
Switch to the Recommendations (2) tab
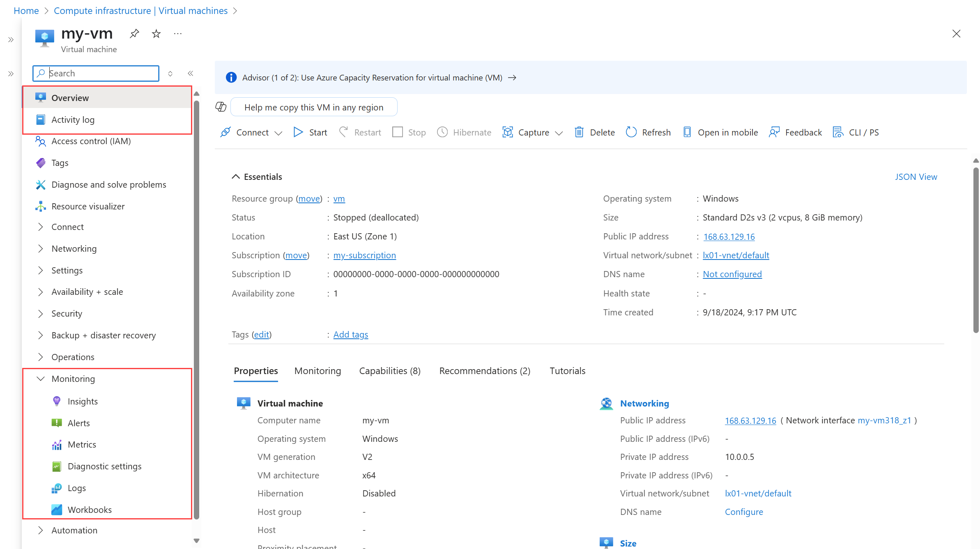pos(485,371)
